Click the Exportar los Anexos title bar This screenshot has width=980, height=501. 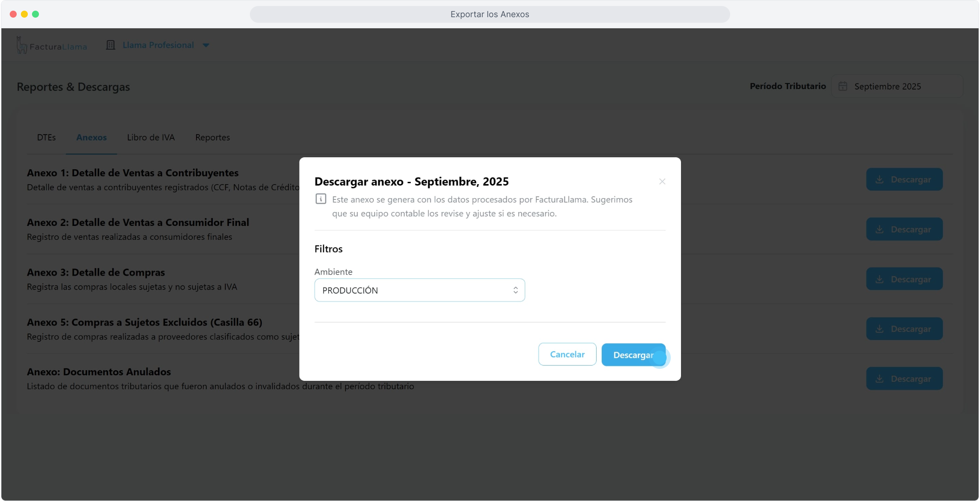tap(490, 14)
